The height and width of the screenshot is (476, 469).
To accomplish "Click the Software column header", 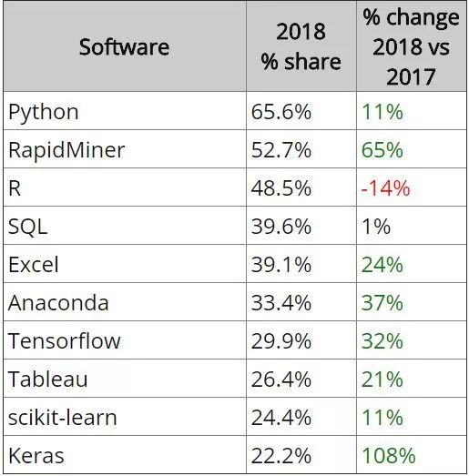I will tap(125, 46).
